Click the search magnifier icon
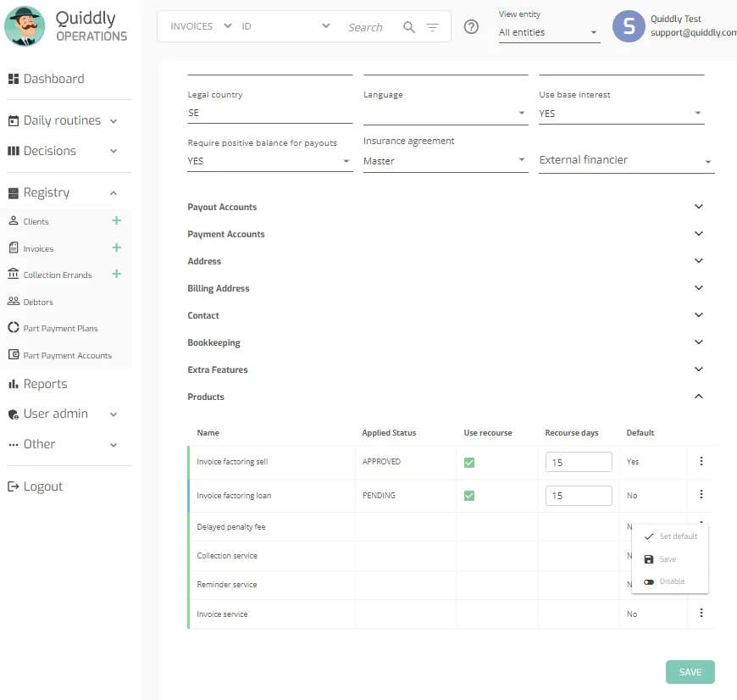737x700 pixels. pyautogui.click(x=409, y=27)
